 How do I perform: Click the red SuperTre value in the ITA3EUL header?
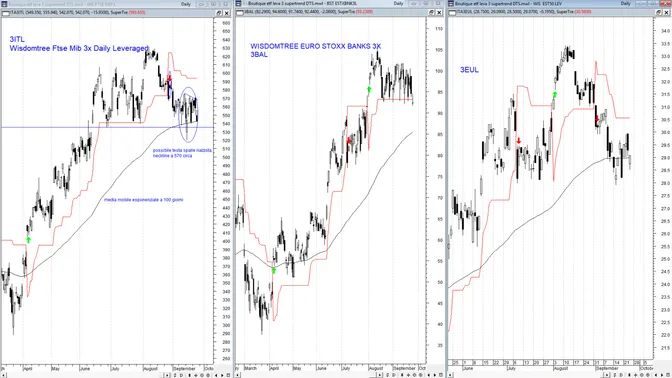coord(583,12)
